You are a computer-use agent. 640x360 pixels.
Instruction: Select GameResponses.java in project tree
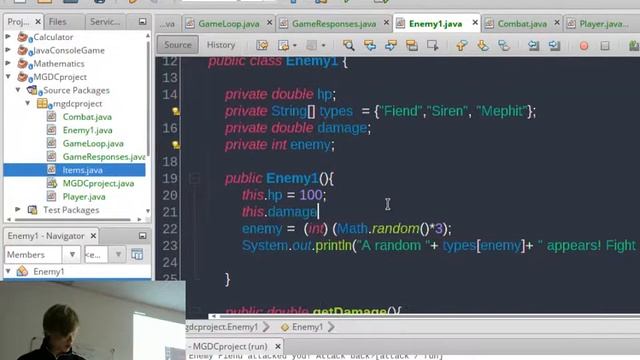pyautogui.click(x=104, y=157)
